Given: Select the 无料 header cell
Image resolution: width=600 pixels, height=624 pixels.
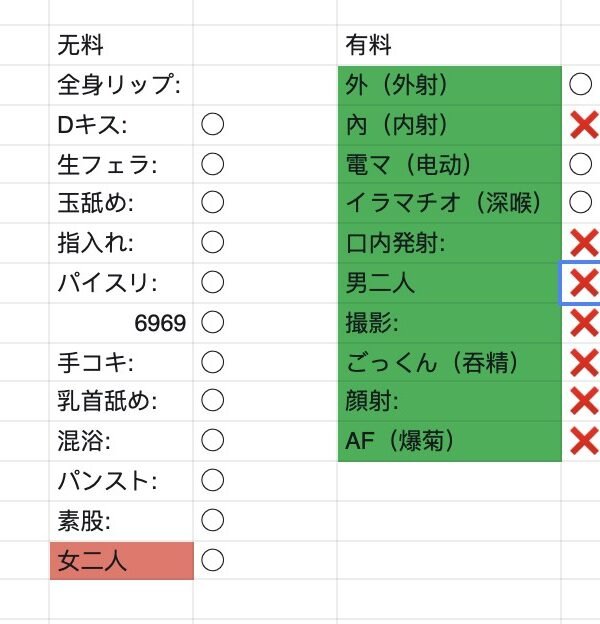Looking at the screenshot, I should tap(121, 45).
